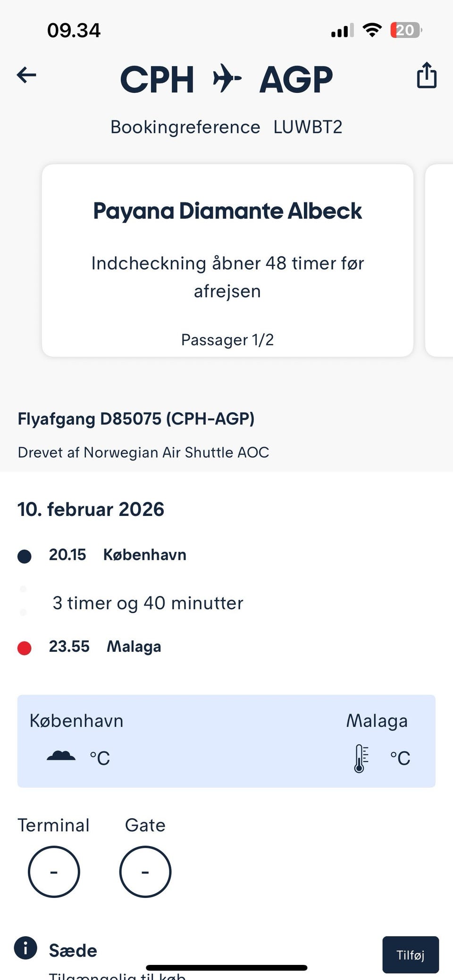Tap the back arrow icon

click(26, 75)
